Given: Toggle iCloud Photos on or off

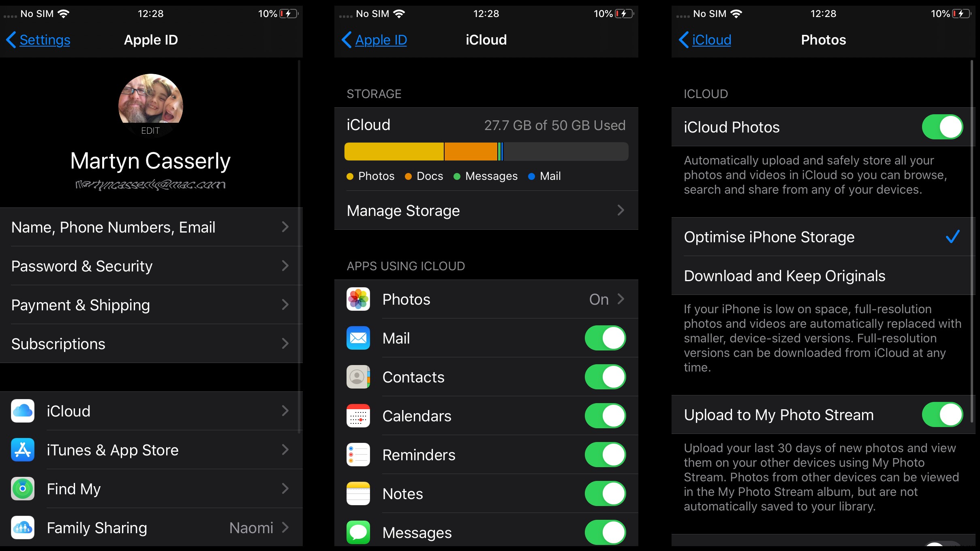Looking at the screenshot, I should click(942, 126).
